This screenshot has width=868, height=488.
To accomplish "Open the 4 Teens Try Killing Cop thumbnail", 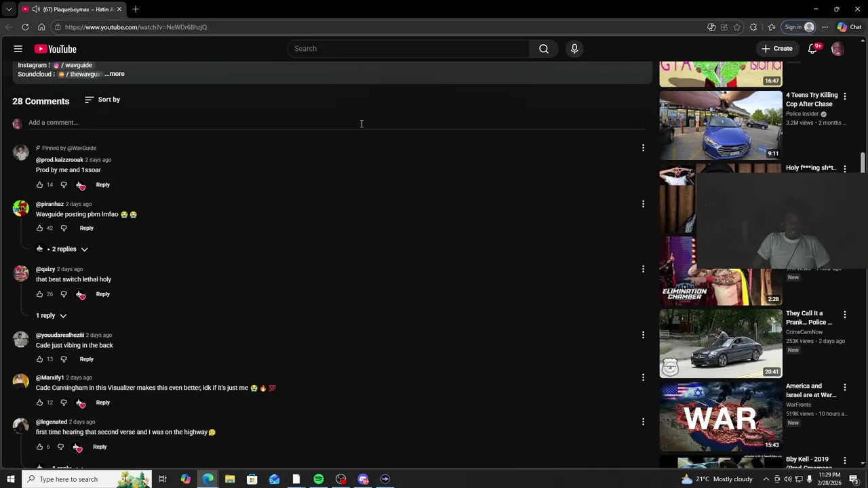I will (x=721, y=125).
